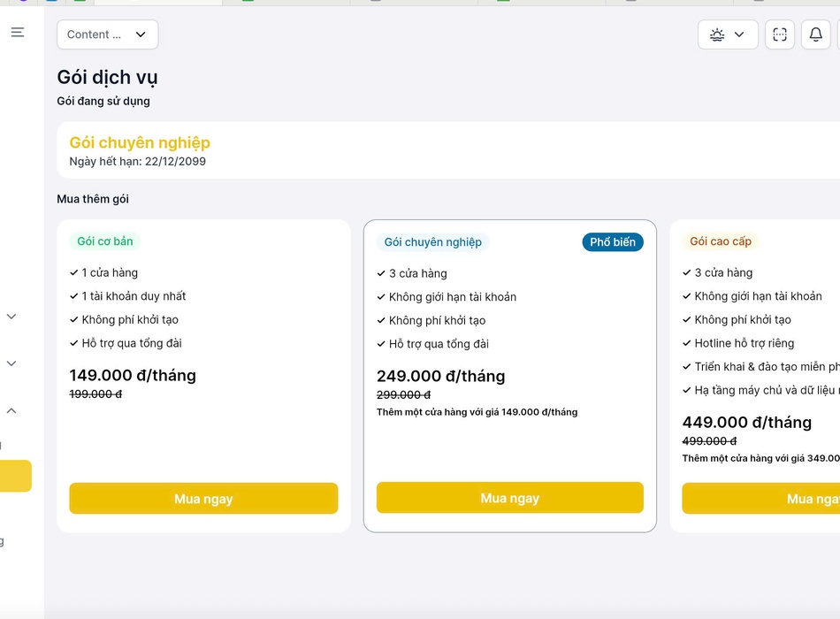Open the hamburger sidebar menu
The image size is (840, 619).
click(18, 33)
